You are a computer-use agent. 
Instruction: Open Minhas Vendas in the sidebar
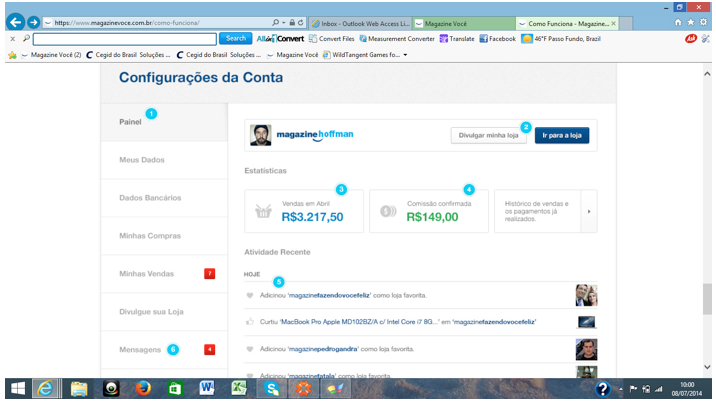tap(164, 273)
